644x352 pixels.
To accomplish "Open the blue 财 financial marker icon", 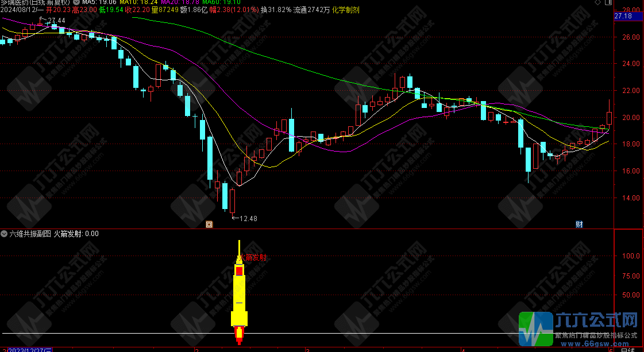I will coord(579,225).
